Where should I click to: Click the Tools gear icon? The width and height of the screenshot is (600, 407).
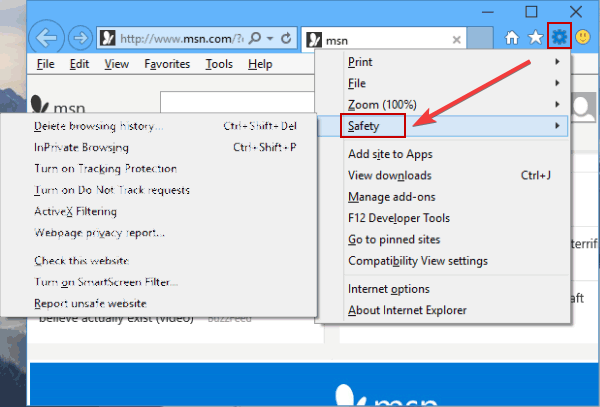tap(559, 37)
